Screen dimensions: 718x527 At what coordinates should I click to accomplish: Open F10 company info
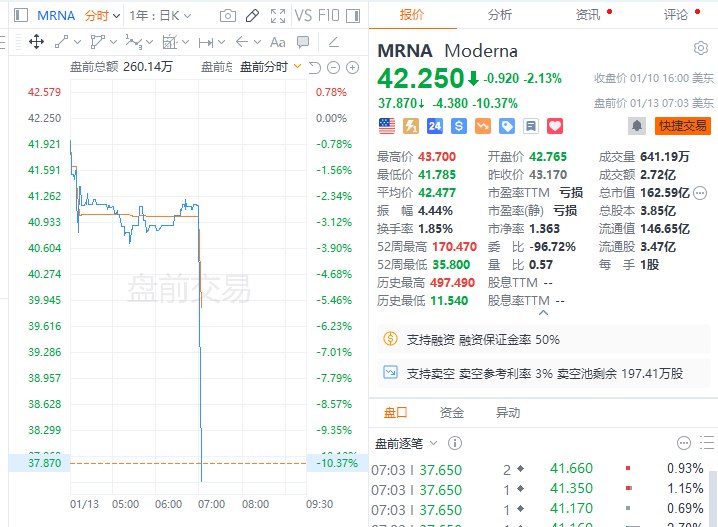click(329, 16)
